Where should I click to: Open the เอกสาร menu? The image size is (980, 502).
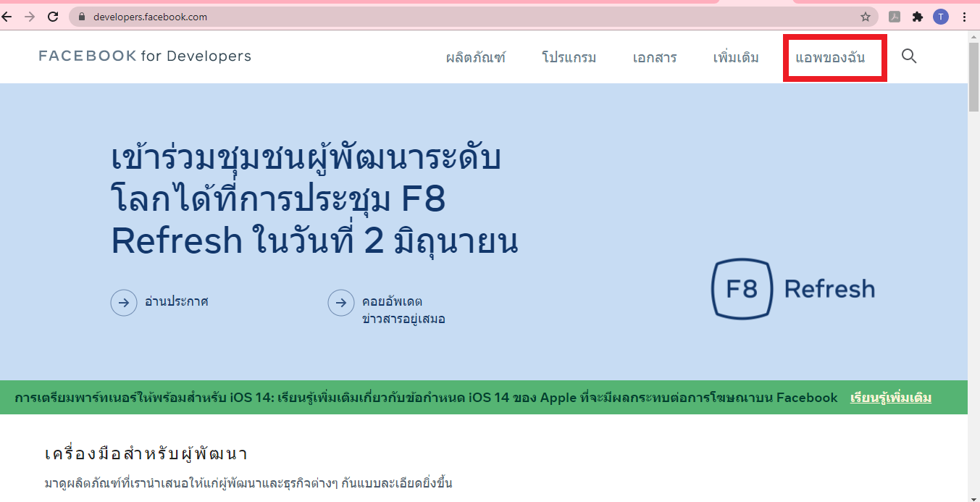655,57
